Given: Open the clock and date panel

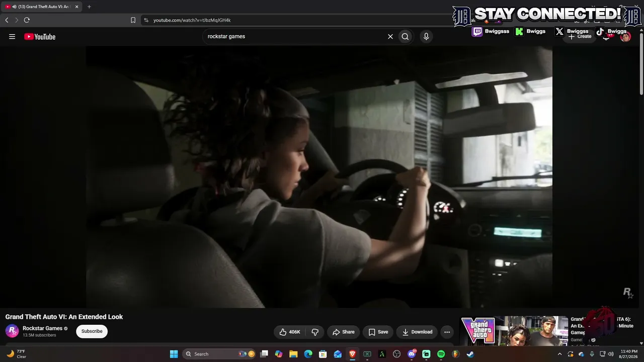Looking at the screenshot, I should pyautogui.click(x=629, y=354).
